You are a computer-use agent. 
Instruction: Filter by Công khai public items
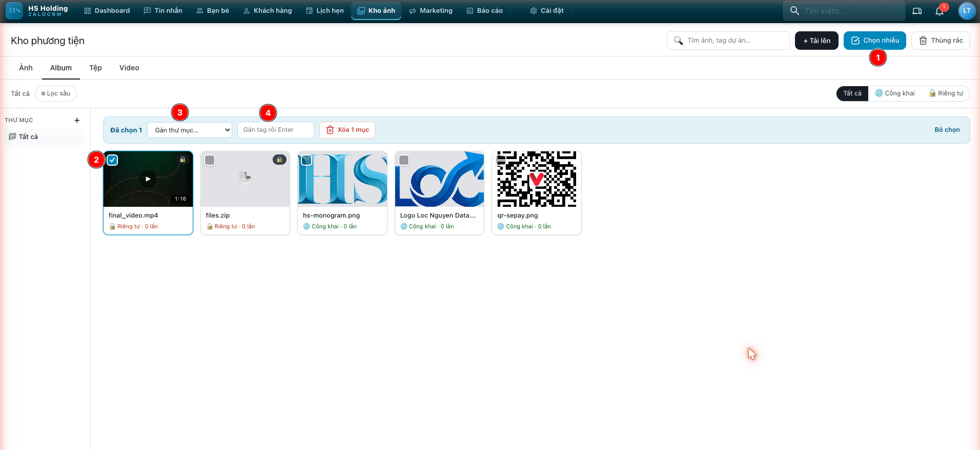click(895, 93)
